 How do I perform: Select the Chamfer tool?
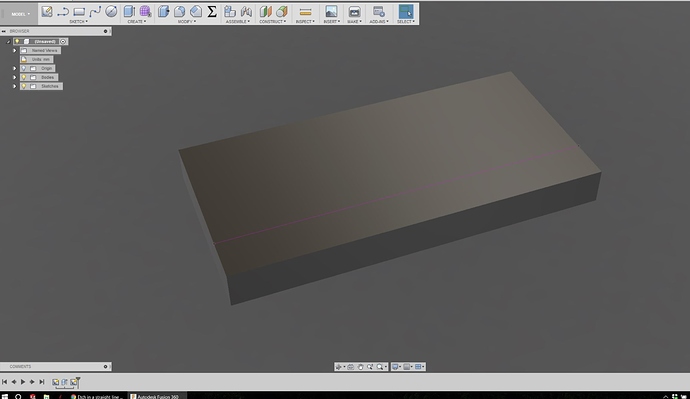click(x=196, y=11)
